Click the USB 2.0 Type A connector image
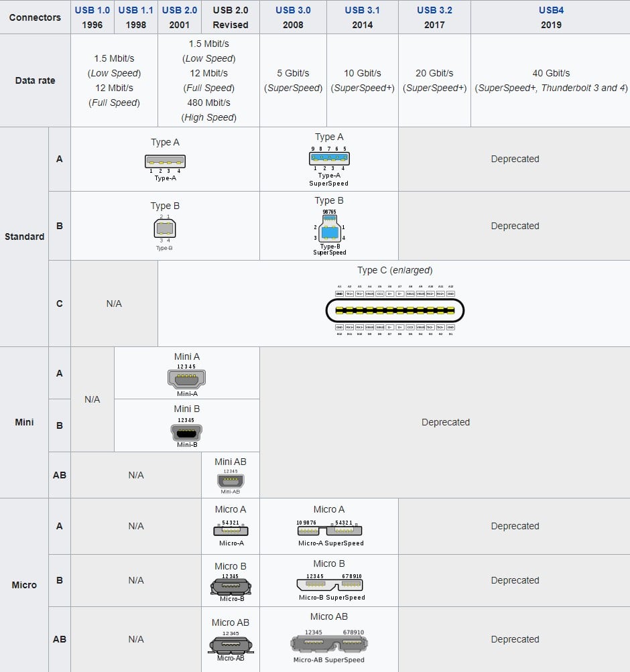 pos(165,161)
